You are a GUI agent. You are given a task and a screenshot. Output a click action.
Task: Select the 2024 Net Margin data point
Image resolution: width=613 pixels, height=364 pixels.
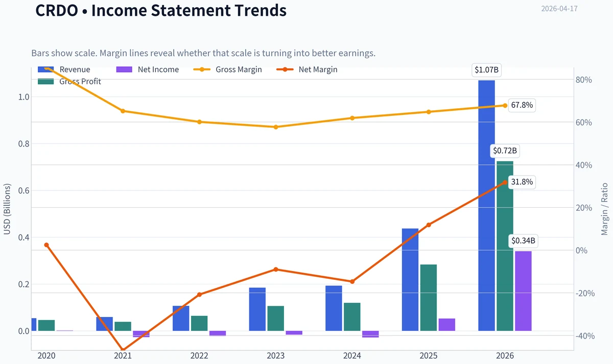pos(352,282)
